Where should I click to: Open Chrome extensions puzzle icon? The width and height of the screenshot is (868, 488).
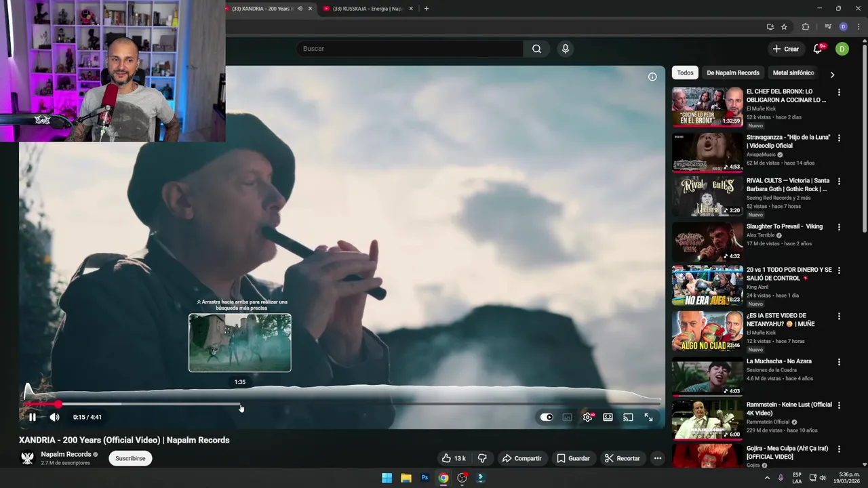806,27
